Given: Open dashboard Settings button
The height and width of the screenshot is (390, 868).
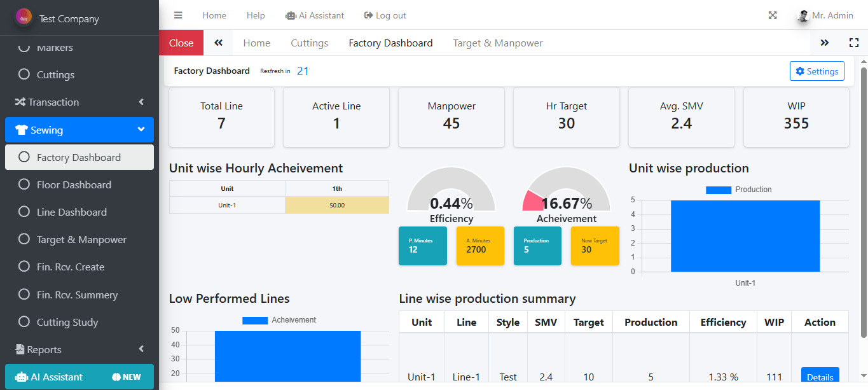Looking at the screenshot, I should [817, 71].
